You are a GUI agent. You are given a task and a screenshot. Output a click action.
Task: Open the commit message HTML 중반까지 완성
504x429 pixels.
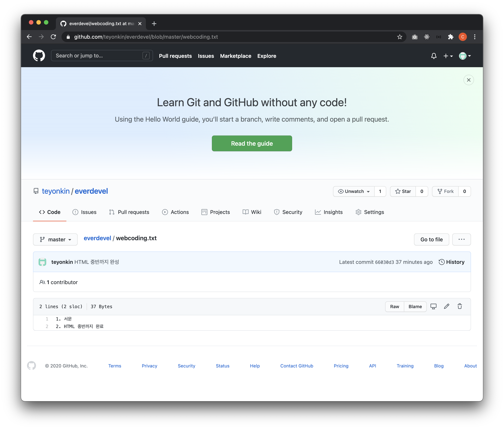[x=97, y=262]
